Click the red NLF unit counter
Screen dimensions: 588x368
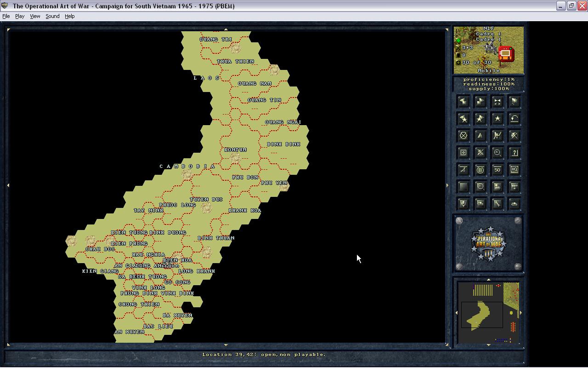coord(506,53)
